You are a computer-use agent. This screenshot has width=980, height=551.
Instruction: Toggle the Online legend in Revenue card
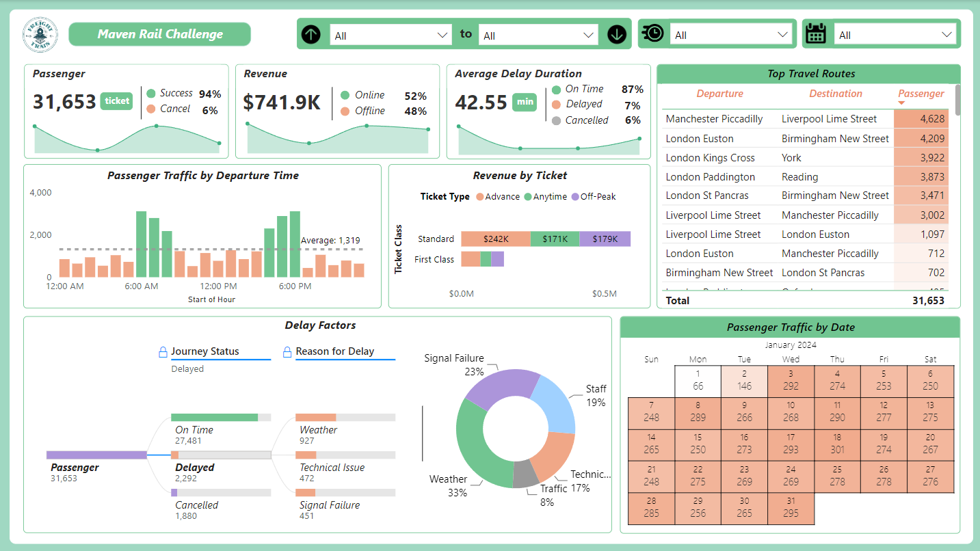coord(367,95)
